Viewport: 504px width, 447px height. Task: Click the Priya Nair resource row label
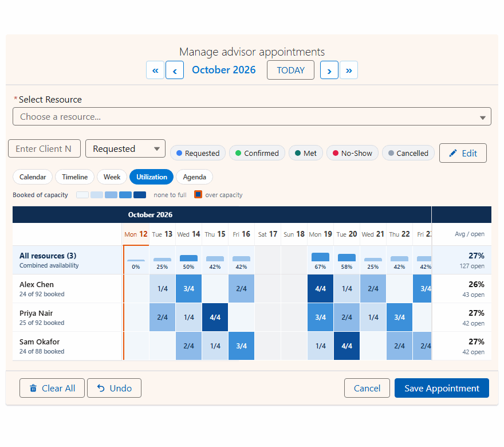(68, 317)
